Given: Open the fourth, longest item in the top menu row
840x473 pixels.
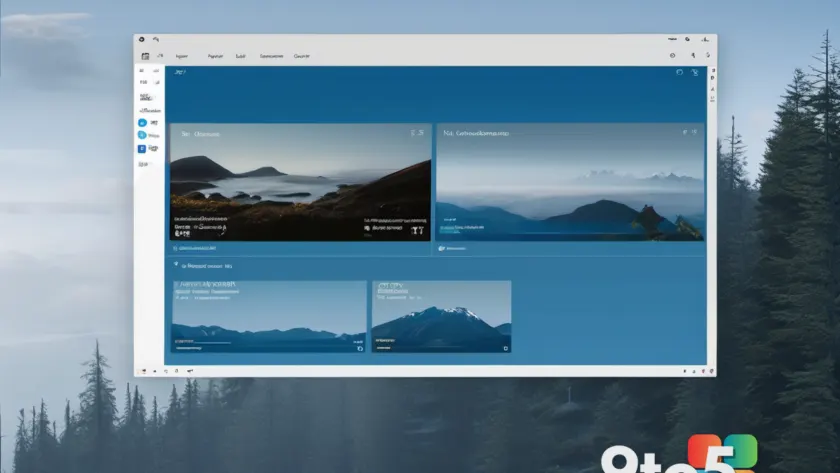Looking at the screenshot, I should tap(271, 56).
